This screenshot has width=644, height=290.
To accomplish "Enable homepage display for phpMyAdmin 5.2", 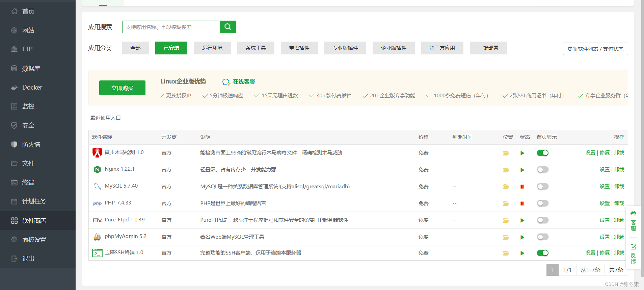I will tap(543, 237).
